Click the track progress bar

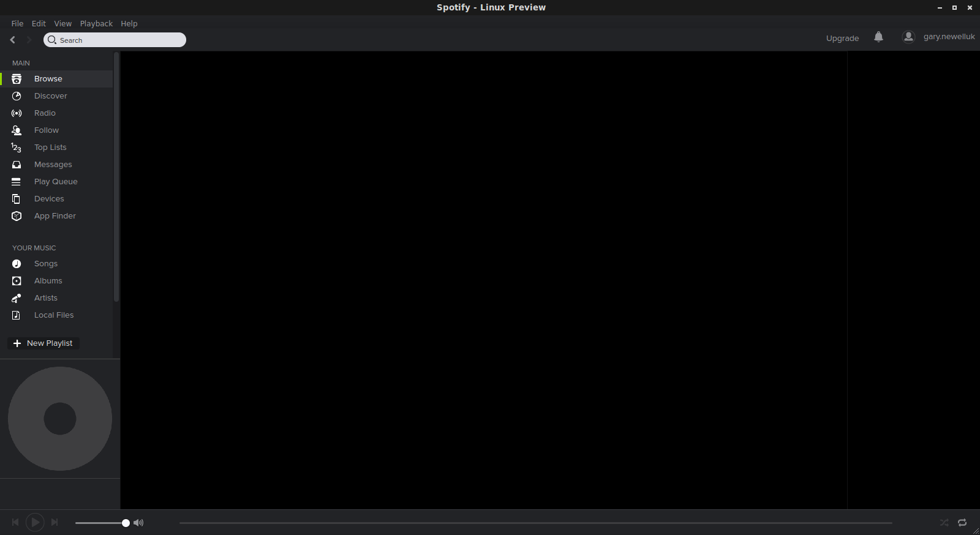pos(535,523)
